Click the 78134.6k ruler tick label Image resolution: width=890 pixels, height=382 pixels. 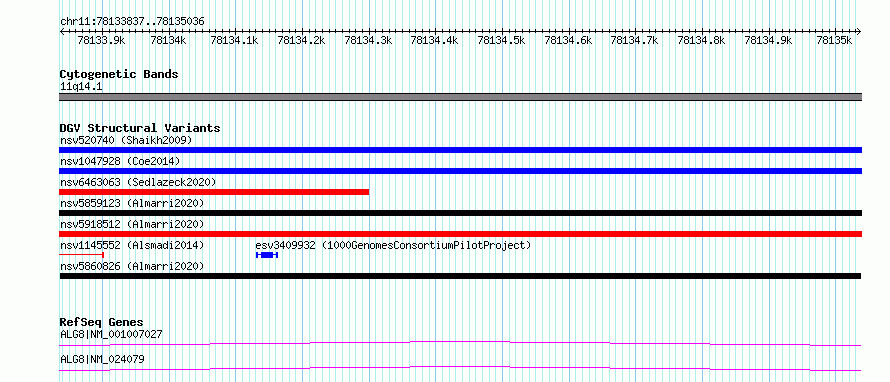[568, 40]
